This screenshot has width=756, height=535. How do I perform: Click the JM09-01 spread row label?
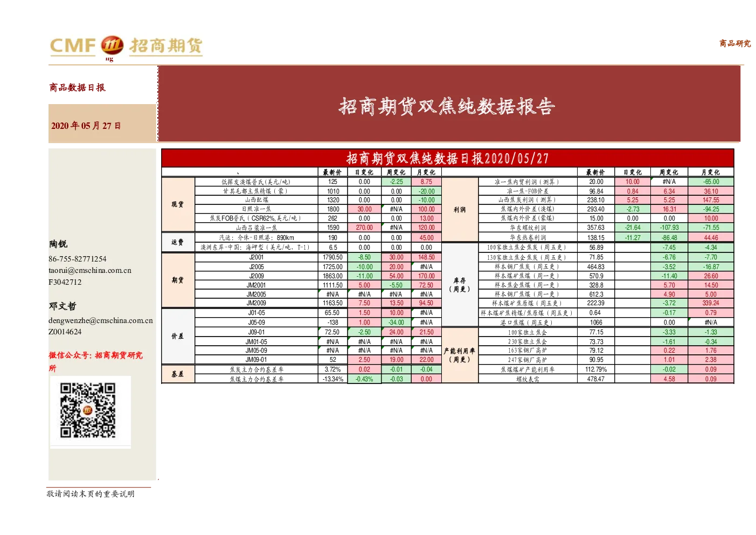(256, 360)
